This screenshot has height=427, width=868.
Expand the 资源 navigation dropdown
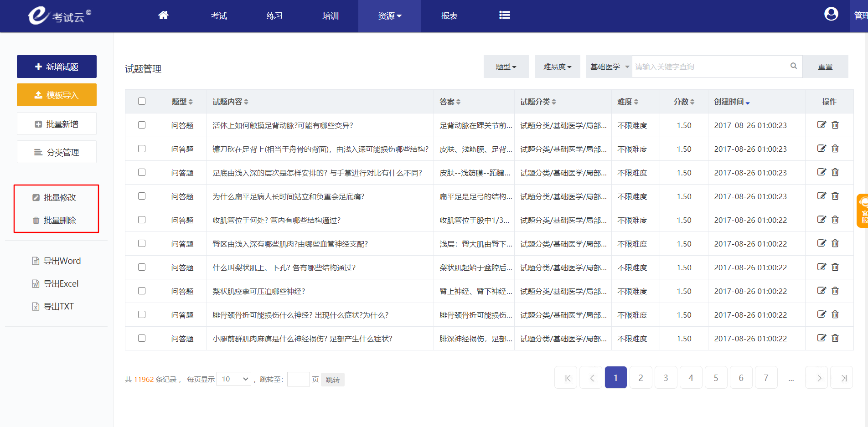click(390, 16)
